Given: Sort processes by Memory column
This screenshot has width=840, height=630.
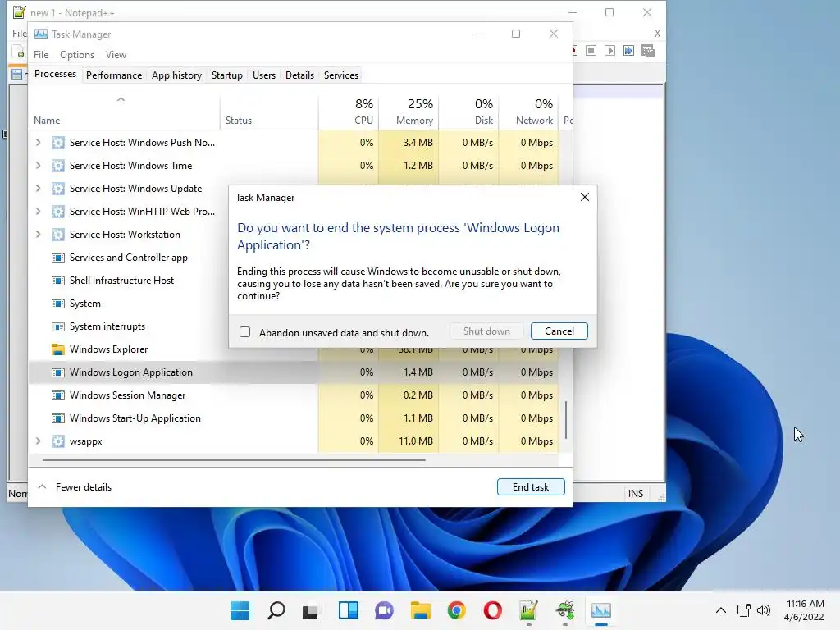Looking at the screenshot, I should [409, 112].
